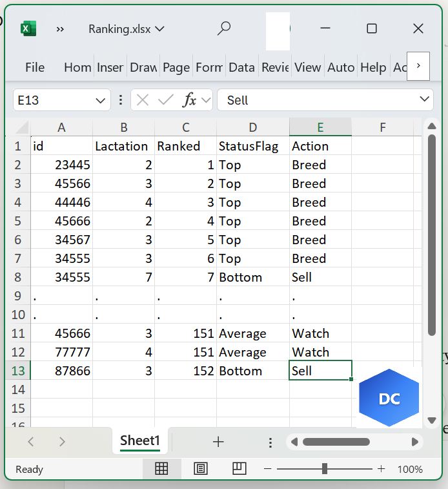The height and width of the screenshot is (489, 448).
Task: Click the zoom slider handle
Action: click(325, 469)
